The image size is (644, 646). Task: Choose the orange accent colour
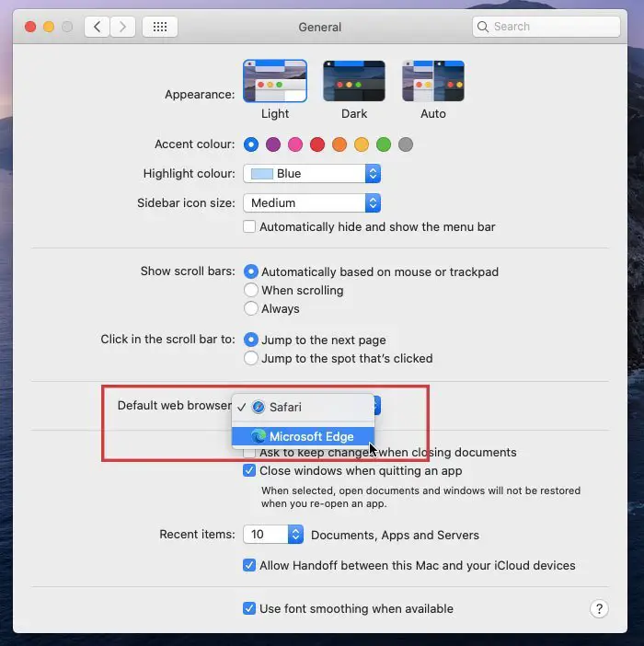point(339,144)
